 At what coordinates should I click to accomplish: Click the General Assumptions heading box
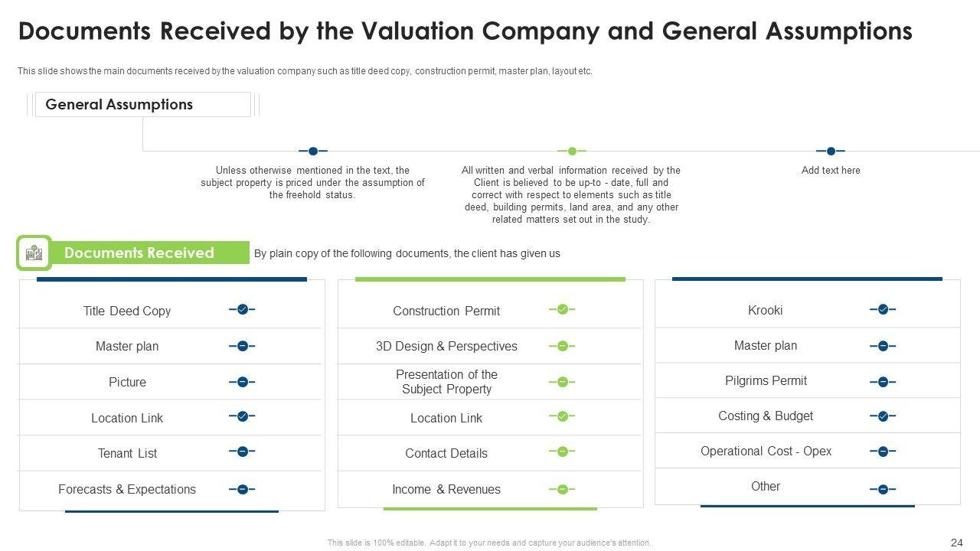tap(142, 105)
